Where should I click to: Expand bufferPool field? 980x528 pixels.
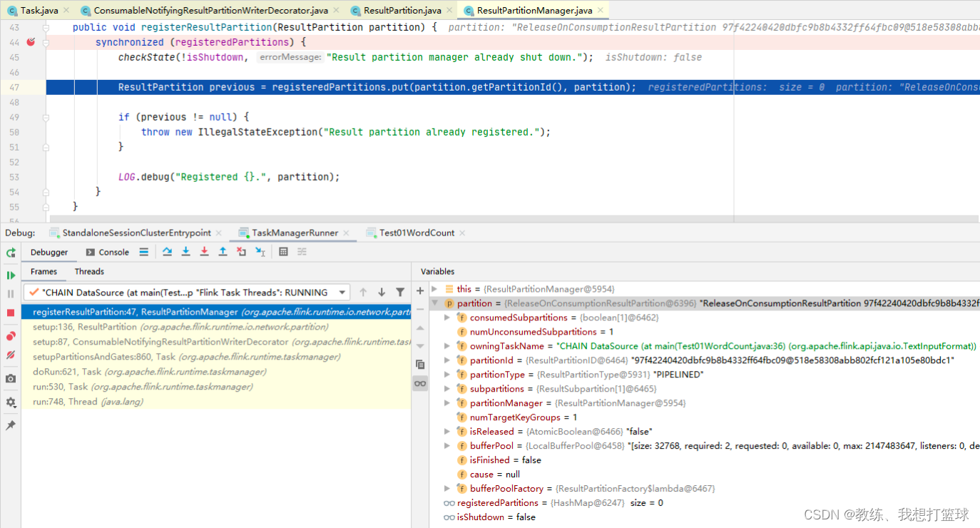click(447, 446)
